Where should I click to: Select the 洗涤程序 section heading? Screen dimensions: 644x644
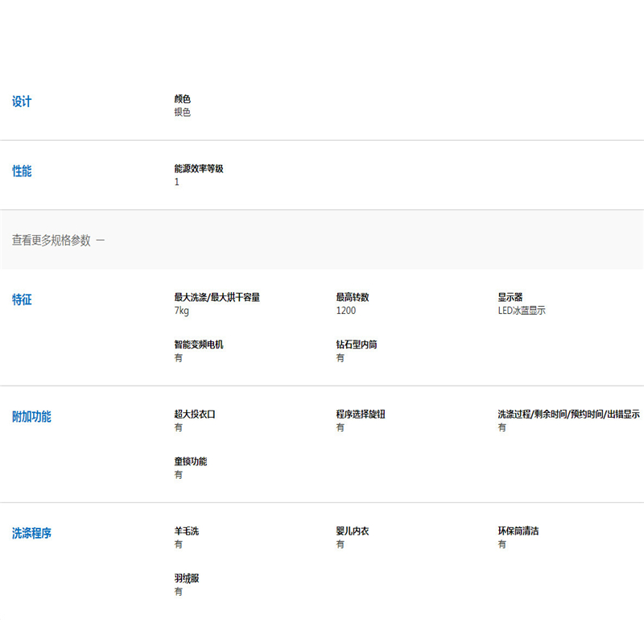pyautogui.click(x=31, y=533)
